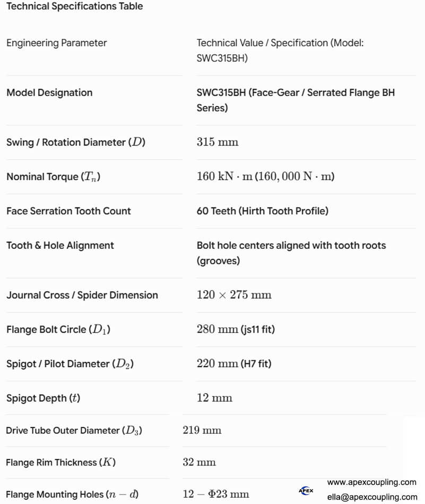This screenshot has height=504, width=425.
Task: Click the 315 mm diameter value
Action: (x=218, y=142)
